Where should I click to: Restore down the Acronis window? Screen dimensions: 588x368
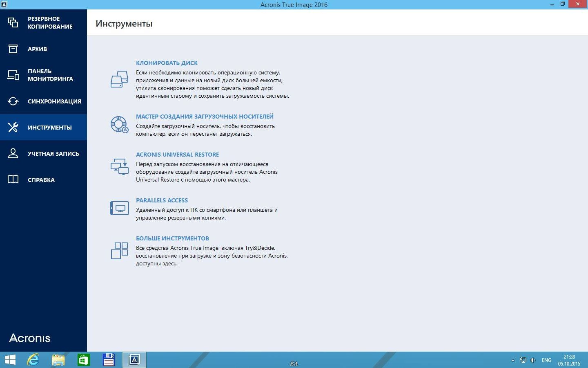pyautogui.click(x=562, y=4)
